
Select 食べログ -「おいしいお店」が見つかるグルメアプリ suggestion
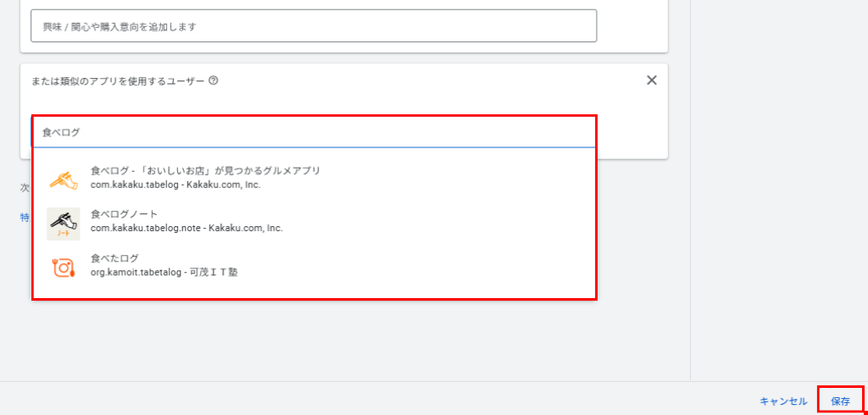tap(205, 171)
